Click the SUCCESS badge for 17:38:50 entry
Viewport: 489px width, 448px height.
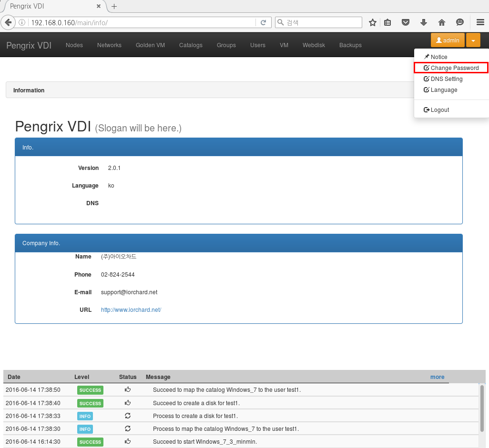90,390
